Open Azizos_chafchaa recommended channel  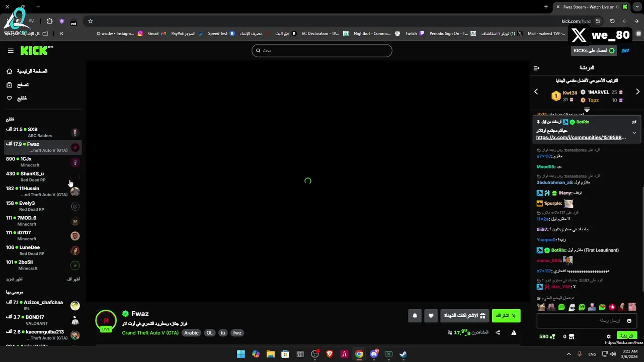[43, 305]
